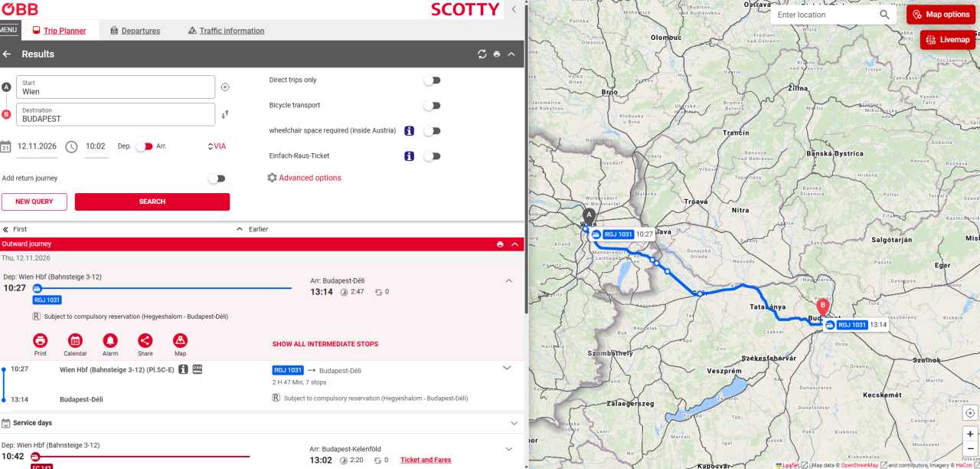The image size is (980, 469).
Task: Click the Print icon under the first journey
Action: point(40,340)
